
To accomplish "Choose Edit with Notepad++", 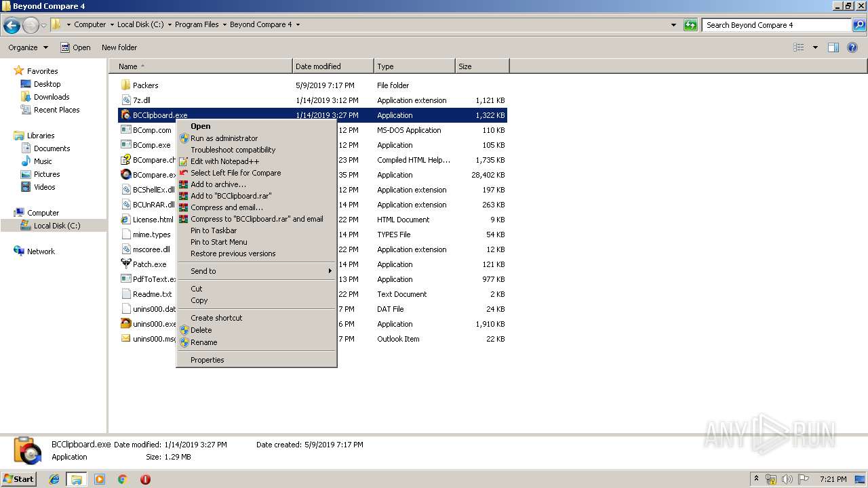I will (256, 161).
